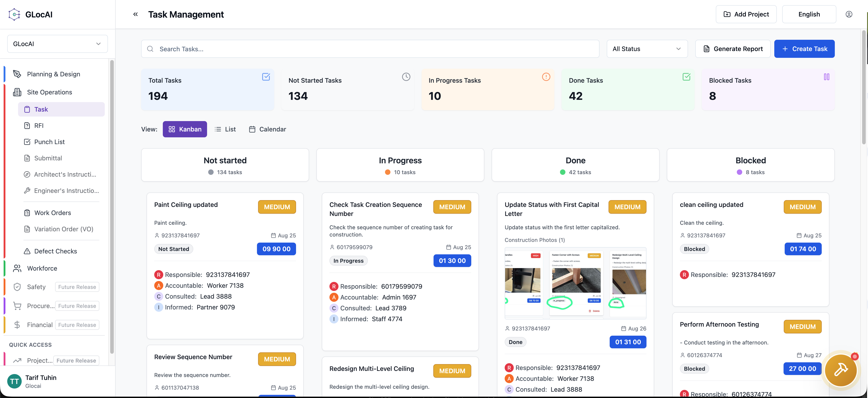868x398 pixels.
Task: Expand GLocAI project dropdown
Action: pos(57,44)
